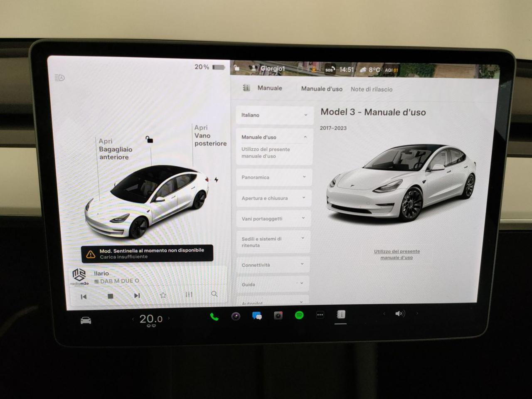Viewport: 532px width, 399px height.
Task: Tap the 14:51 clock
Action: [x=346, y=70]
